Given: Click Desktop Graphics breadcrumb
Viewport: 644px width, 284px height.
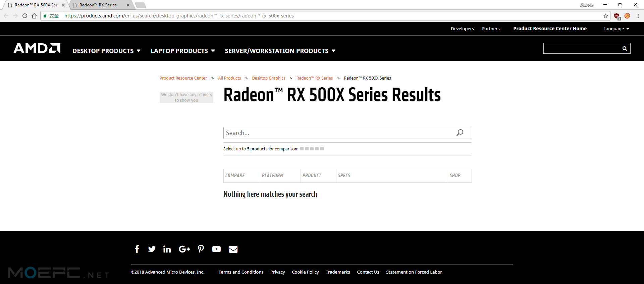Looking at the screenshot, I should tap(269, 78).
